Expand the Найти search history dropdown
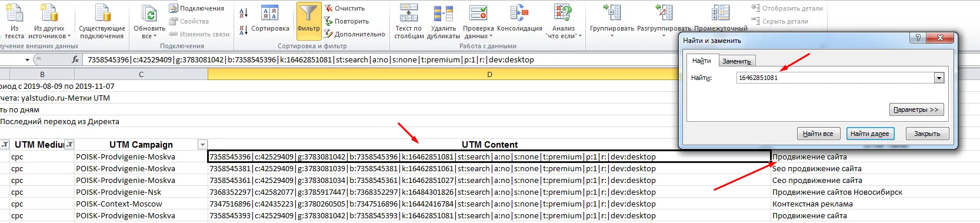 (x=939, y=78)
